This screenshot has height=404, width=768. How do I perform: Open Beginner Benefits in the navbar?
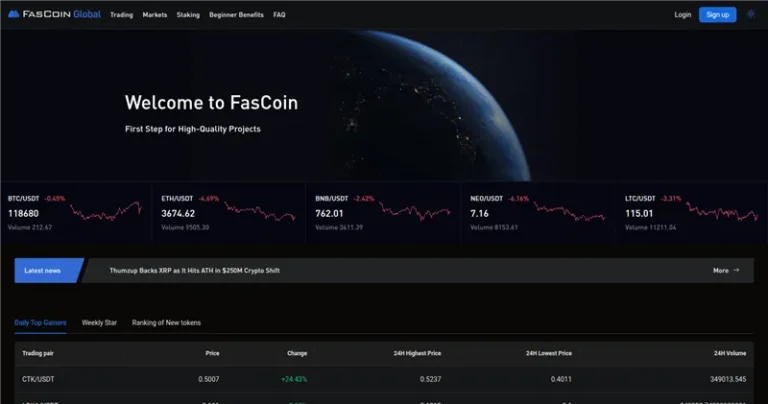pos(236,15)
